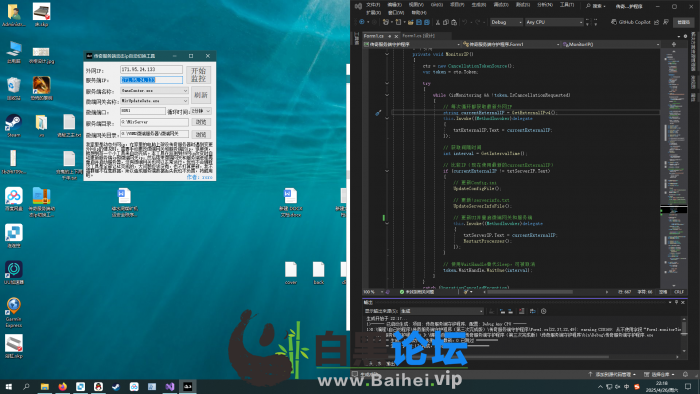Toggle word wrap icon in Output panel toolbar
700x394 pixels.
[532, 311]
